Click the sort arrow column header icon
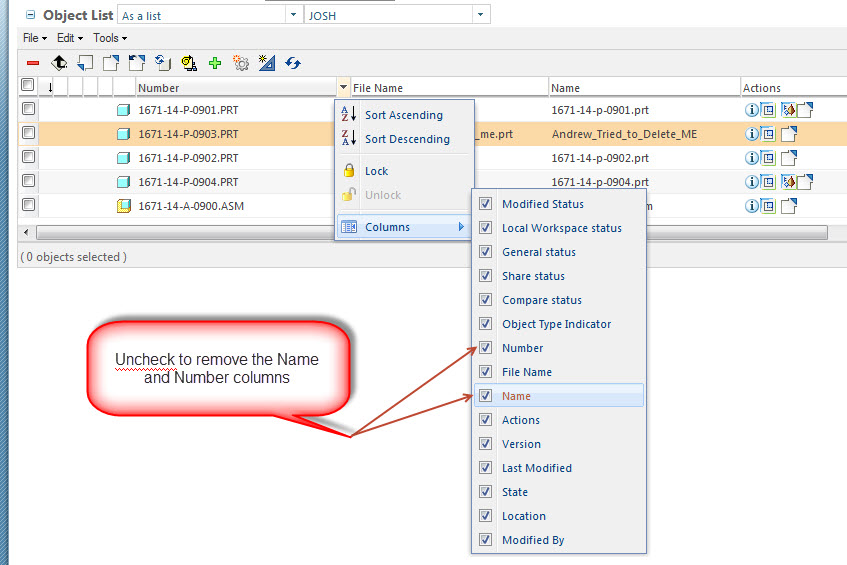Viewport: 847px width, 565px height. (x=50, y=87)
